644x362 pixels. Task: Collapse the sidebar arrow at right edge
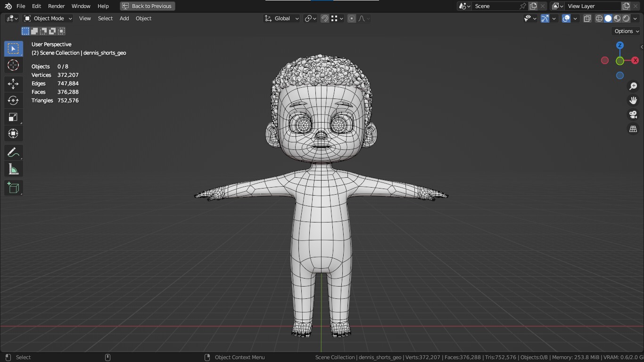(x=642, y=47)
